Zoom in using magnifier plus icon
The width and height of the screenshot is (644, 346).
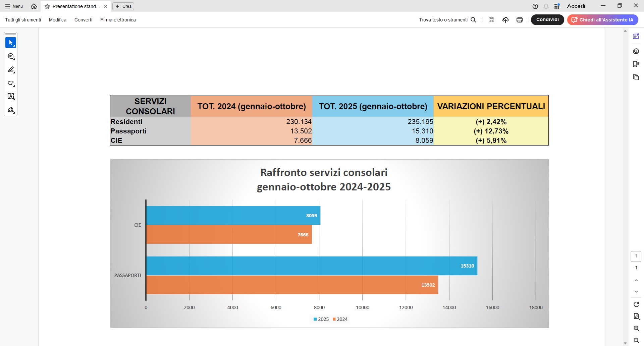coord(636,329)
